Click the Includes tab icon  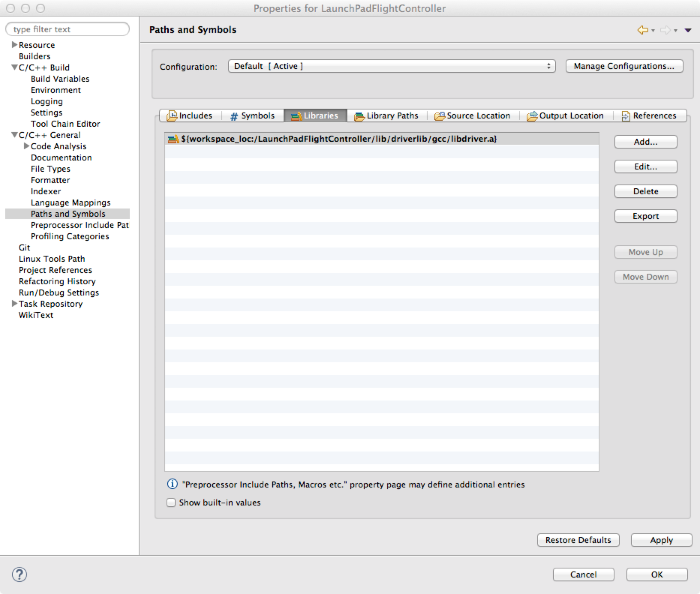click(172, 116)
